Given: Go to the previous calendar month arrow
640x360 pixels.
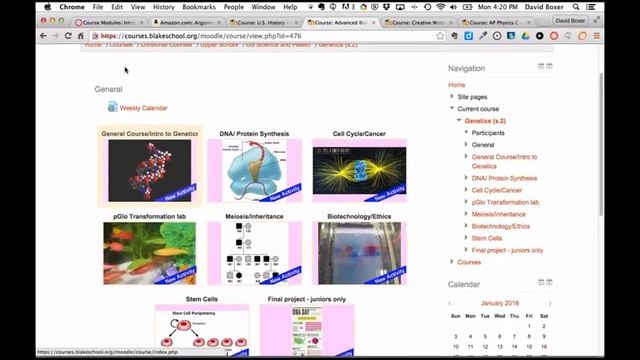Looking at the screenshot, I should point(450,303).
